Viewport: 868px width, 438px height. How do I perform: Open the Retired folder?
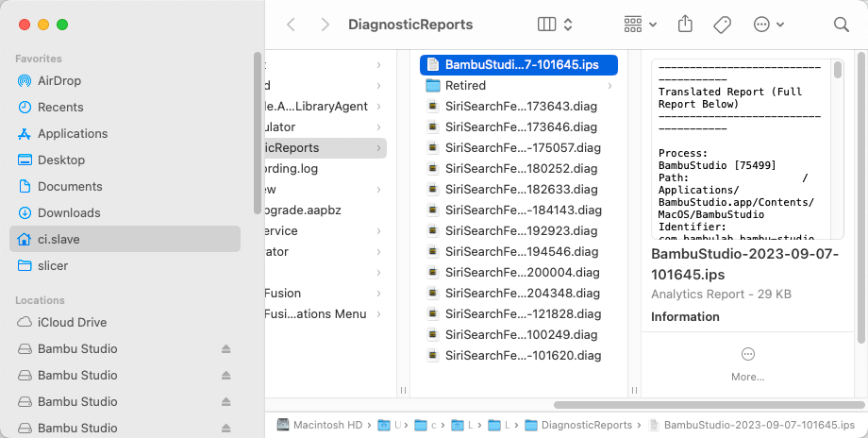click(519, 86)
